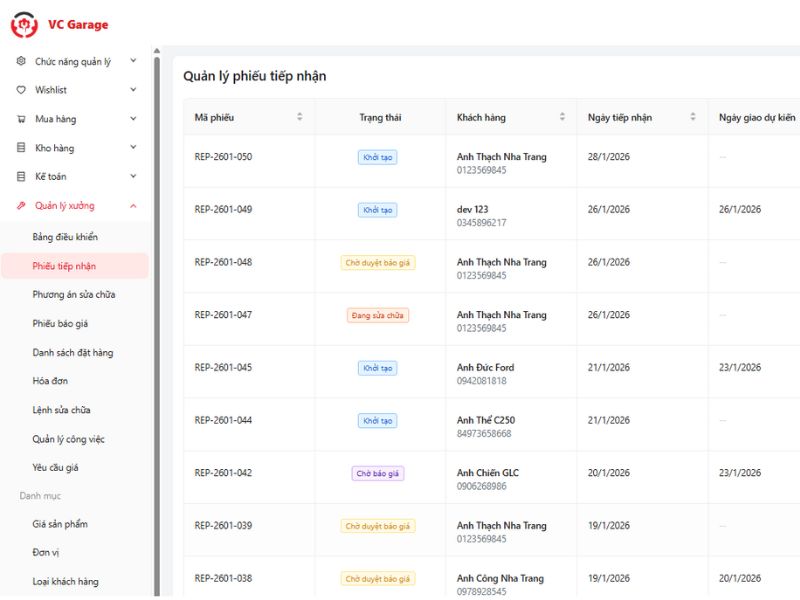Go to Phiếu báo giá page
This screenshot has height=600, width=800.
[x=67, y=324]
